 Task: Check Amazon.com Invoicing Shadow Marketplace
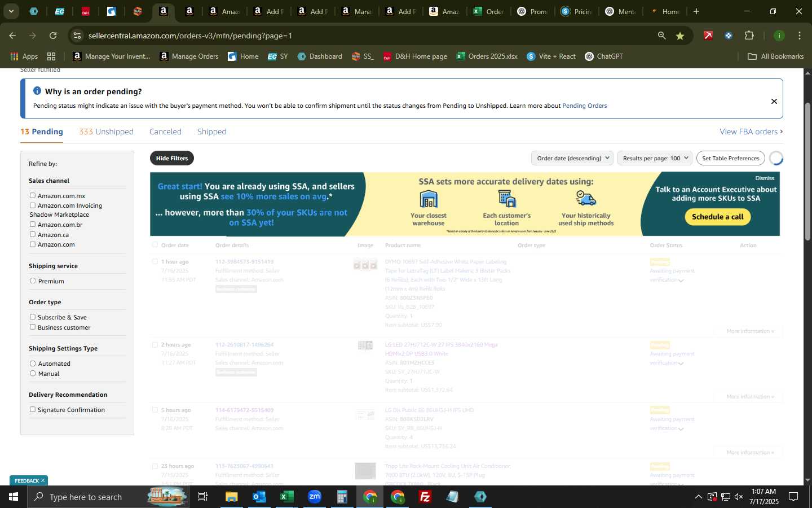[x=33, y=205]
